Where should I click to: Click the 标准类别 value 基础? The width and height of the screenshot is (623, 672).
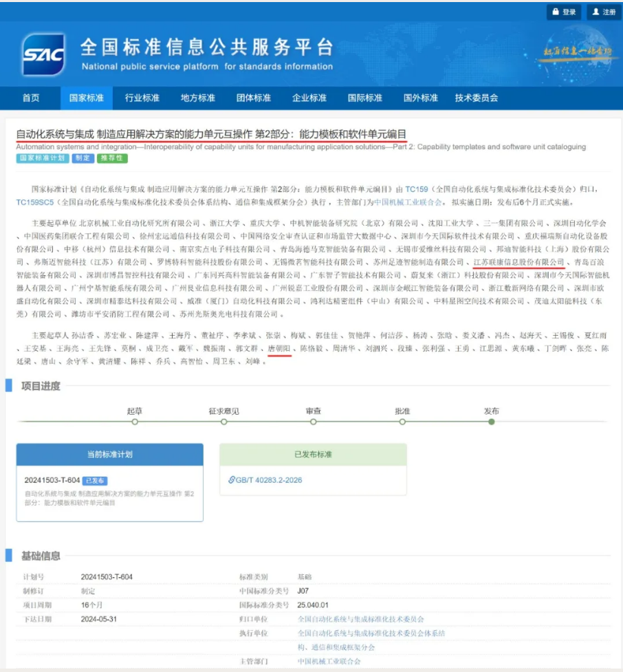tap(305, 577)
